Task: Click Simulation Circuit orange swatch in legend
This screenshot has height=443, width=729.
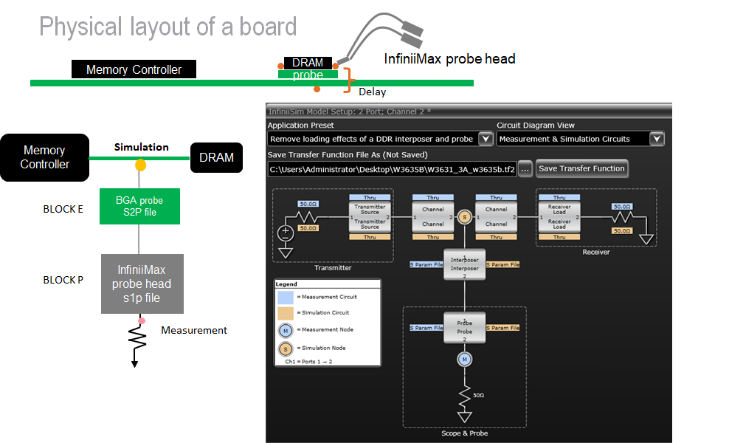Action: (x=285, y=313)
